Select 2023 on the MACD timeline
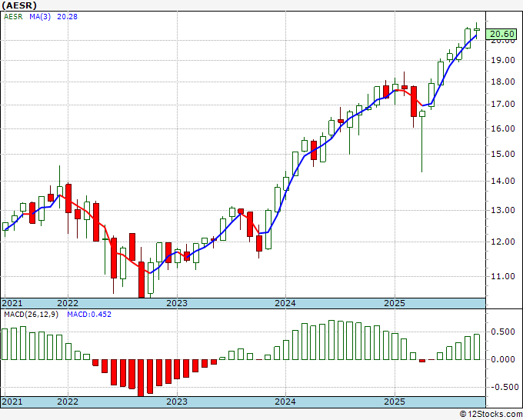Image resolution: width=523 pixels, height=420 pixels. 177,402
